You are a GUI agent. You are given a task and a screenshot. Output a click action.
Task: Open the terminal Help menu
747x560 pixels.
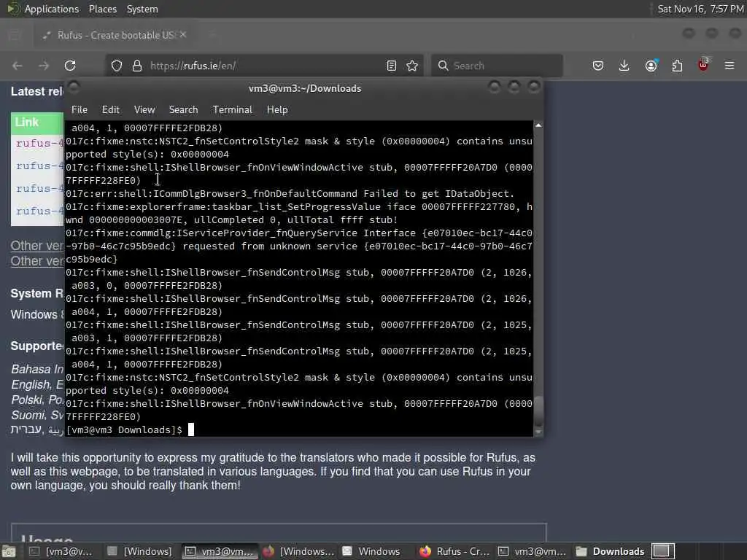(x=277, y=109)
